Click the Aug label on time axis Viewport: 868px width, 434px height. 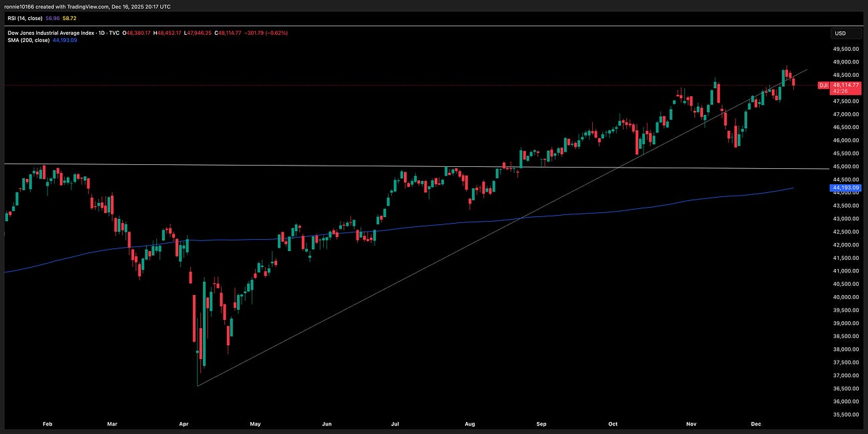470,423
